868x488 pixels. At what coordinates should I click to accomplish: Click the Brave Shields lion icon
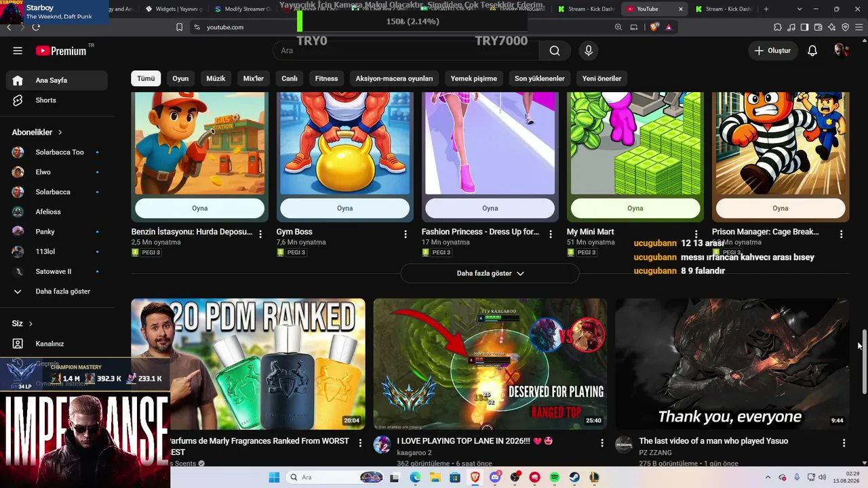click(x=654, y=27)
